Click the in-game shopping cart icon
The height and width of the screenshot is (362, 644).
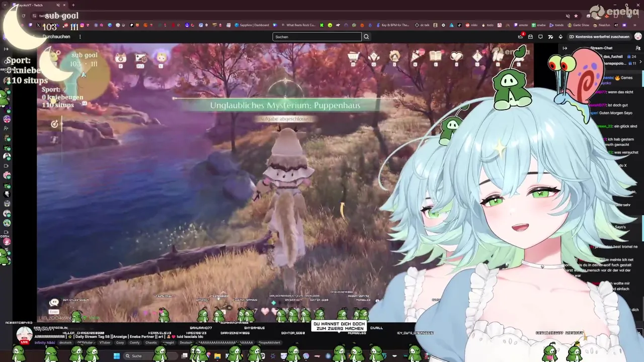[354, 57]
